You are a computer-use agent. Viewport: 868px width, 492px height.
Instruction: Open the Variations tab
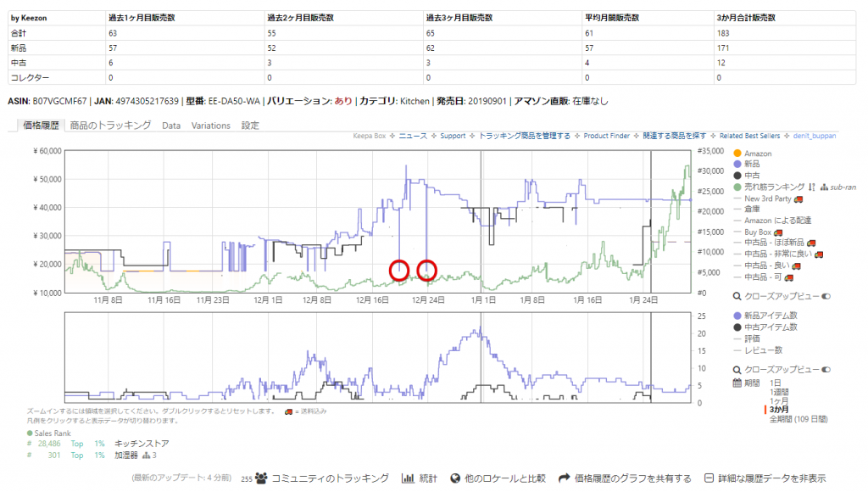tap(210, 126)
